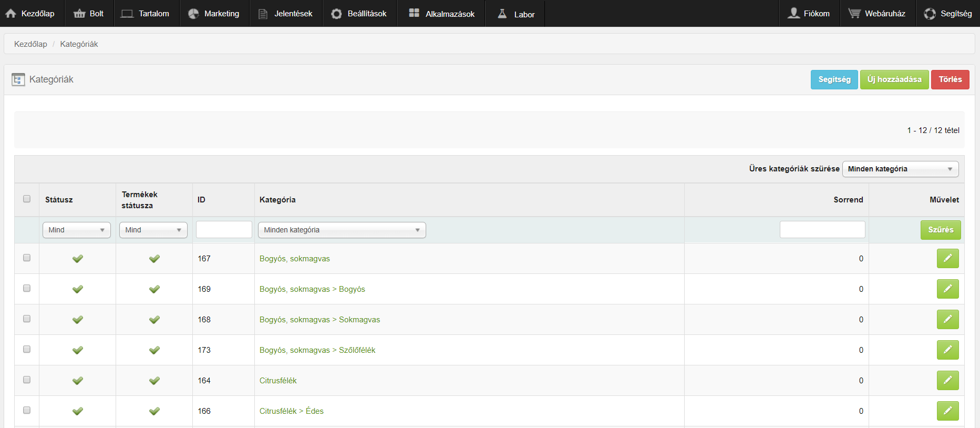Open the Üres kategóriák szűrése dropdown

(900, 169)
